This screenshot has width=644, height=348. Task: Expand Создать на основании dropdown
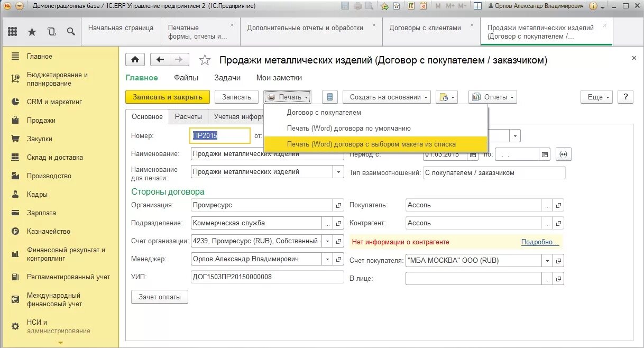coord(387,97)
